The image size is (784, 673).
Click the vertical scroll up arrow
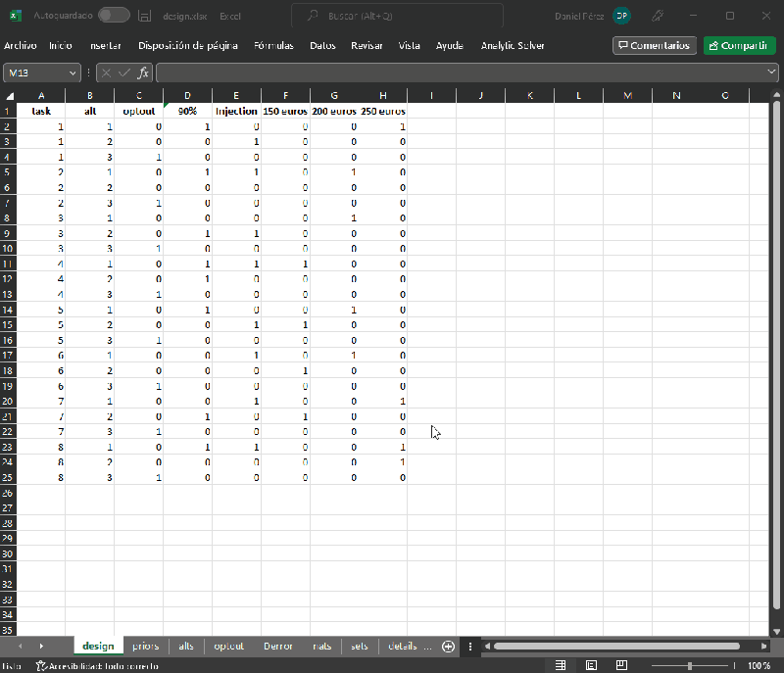776,94
